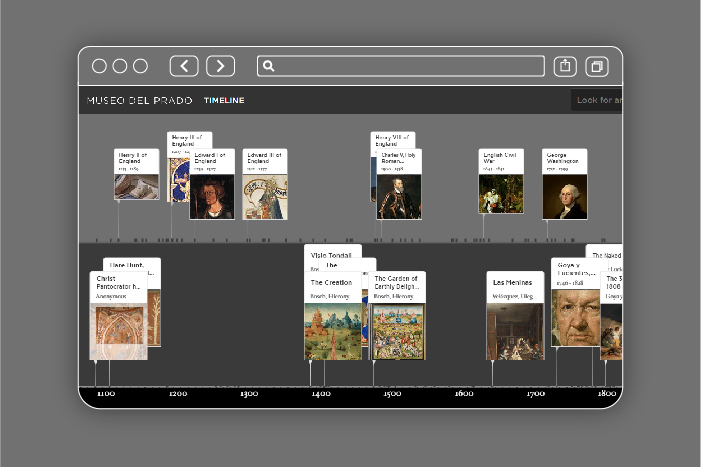Click the 1500 year marker on timeline

[392, 394]
